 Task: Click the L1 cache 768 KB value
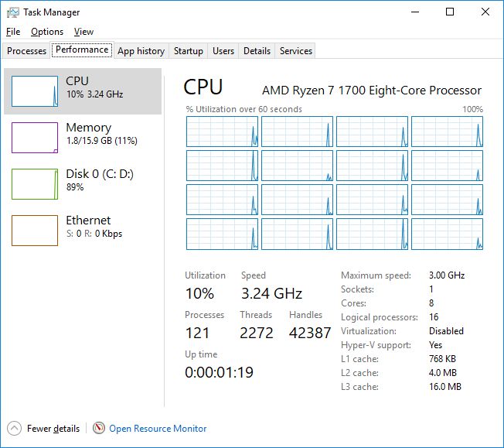[x=443, y=358]
